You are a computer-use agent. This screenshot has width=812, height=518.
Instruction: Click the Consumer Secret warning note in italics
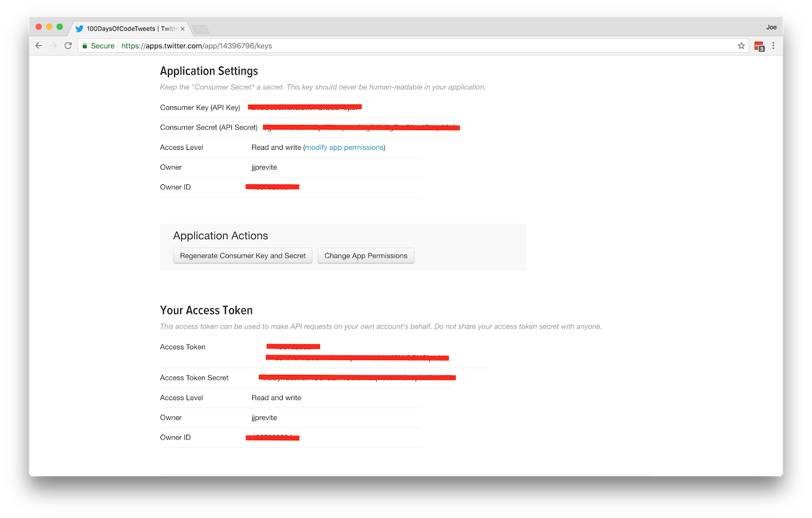323,87
